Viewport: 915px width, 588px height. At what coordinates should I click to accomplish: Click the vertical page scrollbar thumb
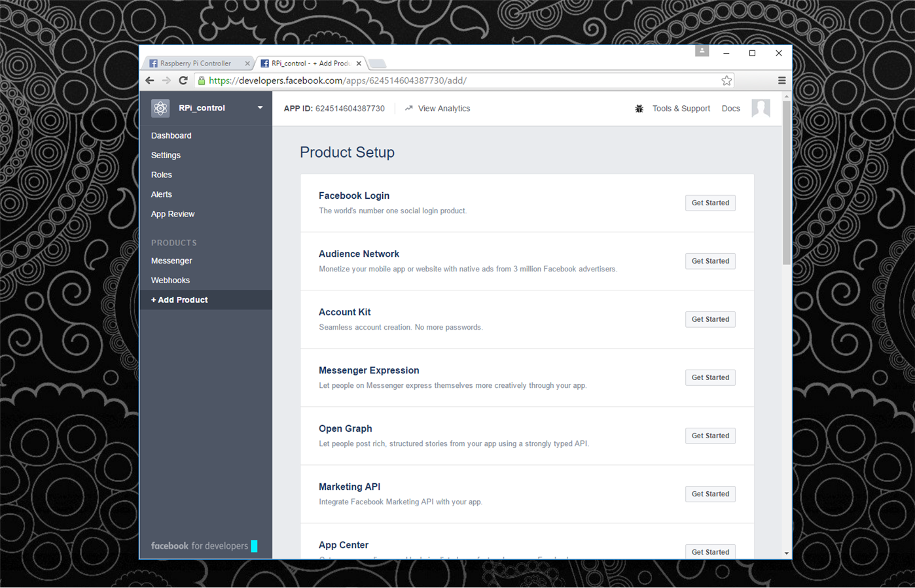pos(787,182)
